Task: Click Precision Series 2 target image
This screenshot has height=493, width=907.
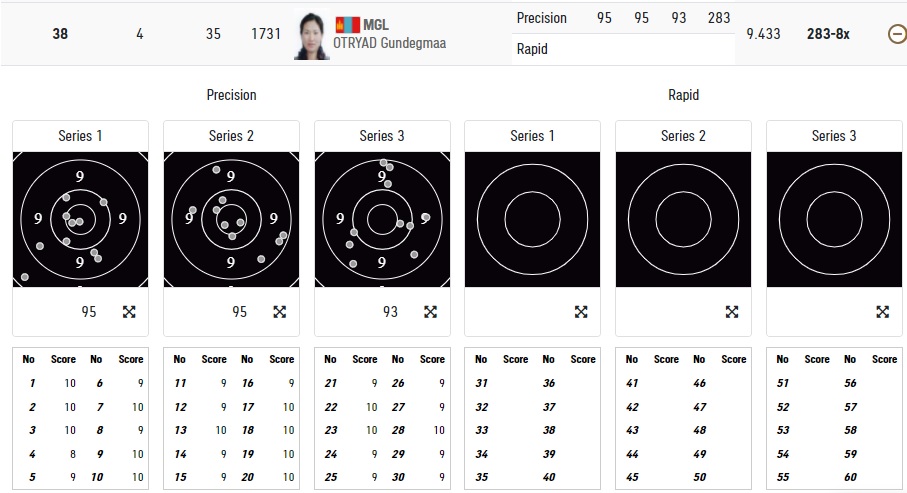Action: pyautogui.click(x=231, y=219)
